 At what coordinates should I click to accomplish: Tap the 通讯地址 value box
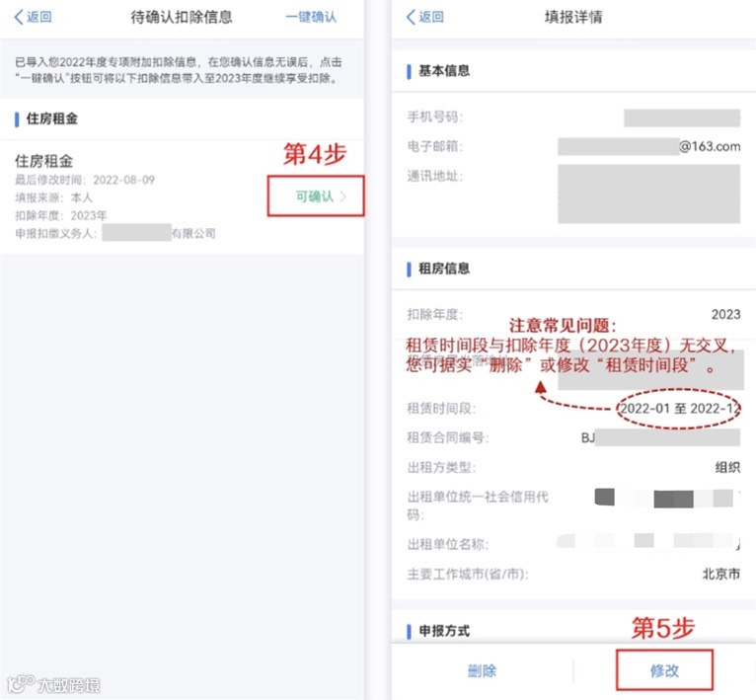pos(649,194)
